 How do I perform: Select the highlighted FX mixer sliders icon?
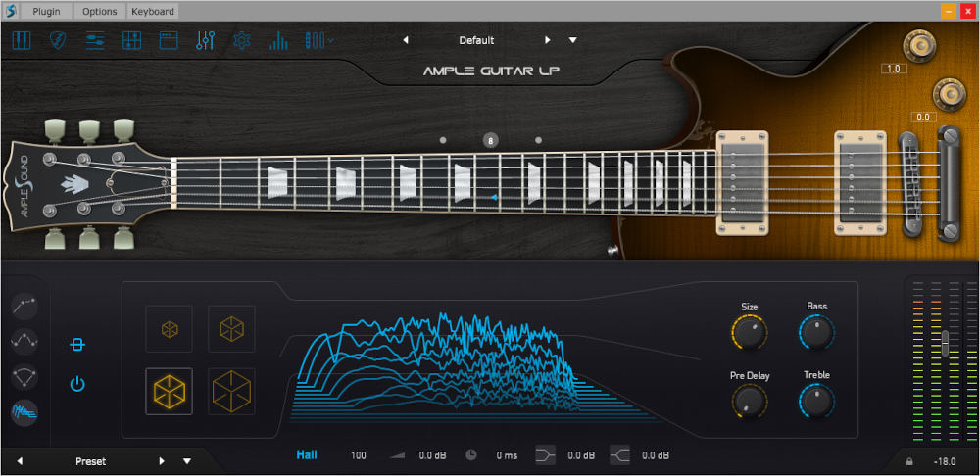206,40
